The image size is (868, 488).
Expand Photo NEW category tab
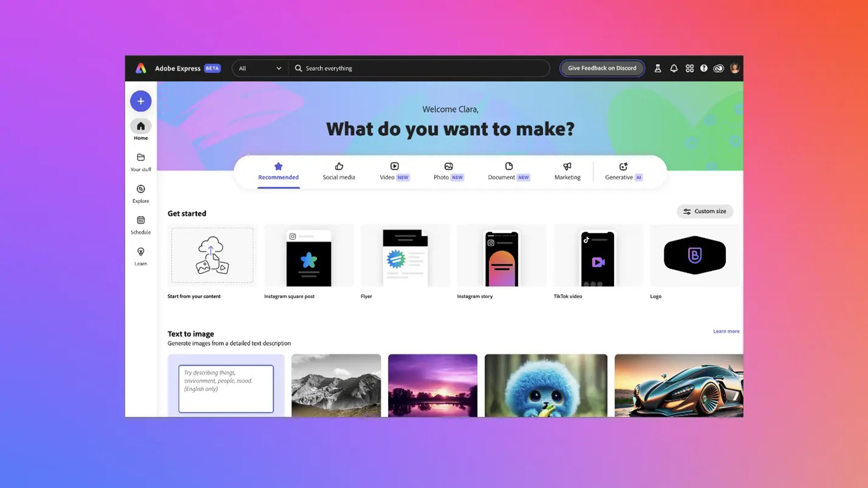click(448, 171)
